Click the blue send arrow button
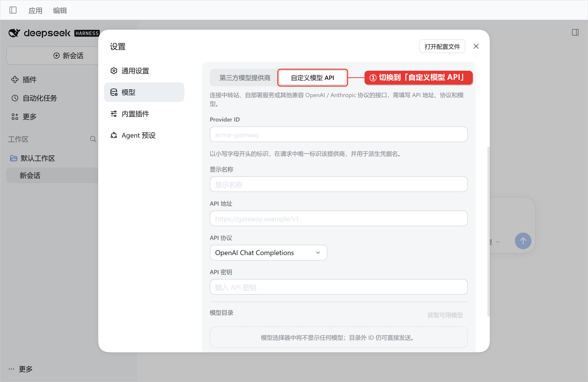 (x=523, y=241)
